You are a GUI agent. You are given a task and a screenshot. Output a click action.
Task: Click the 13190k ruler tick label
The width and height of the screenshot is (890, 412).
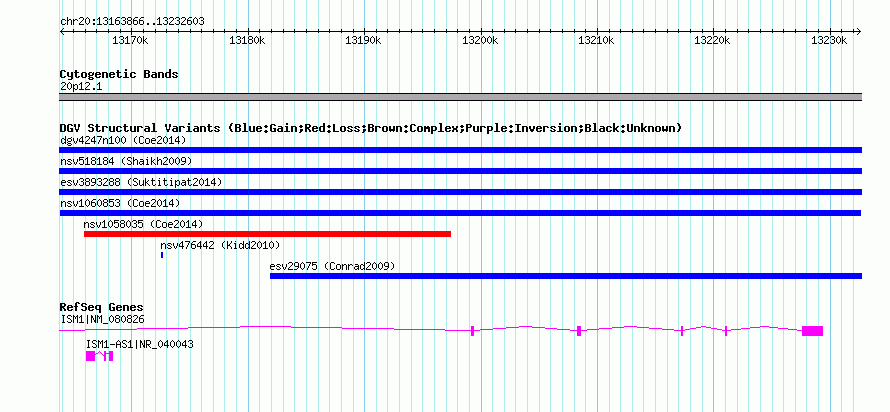pos(363,40)
